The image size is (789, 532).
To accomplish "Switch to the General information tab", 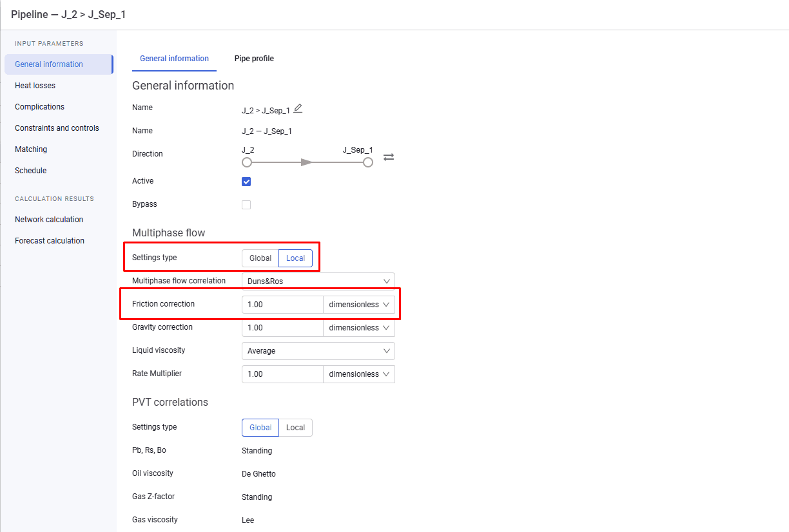I will coord(174,59).
